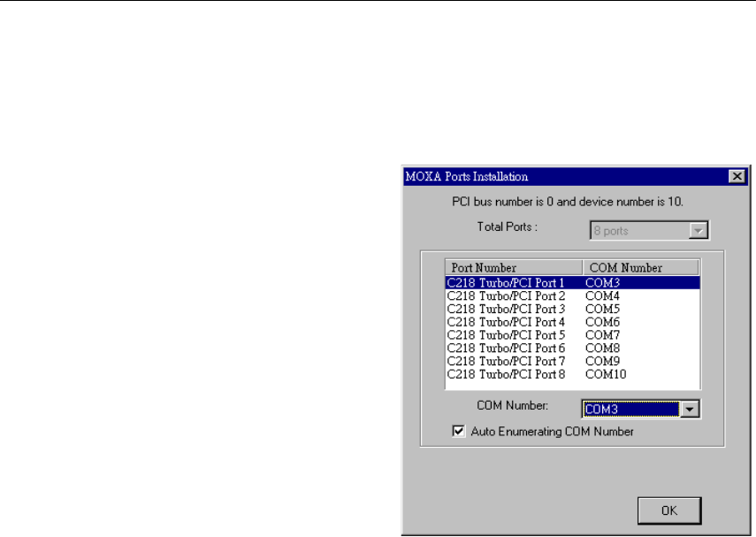Select C218 Turbo/PCI Port 4 row

tap(572, 322)
